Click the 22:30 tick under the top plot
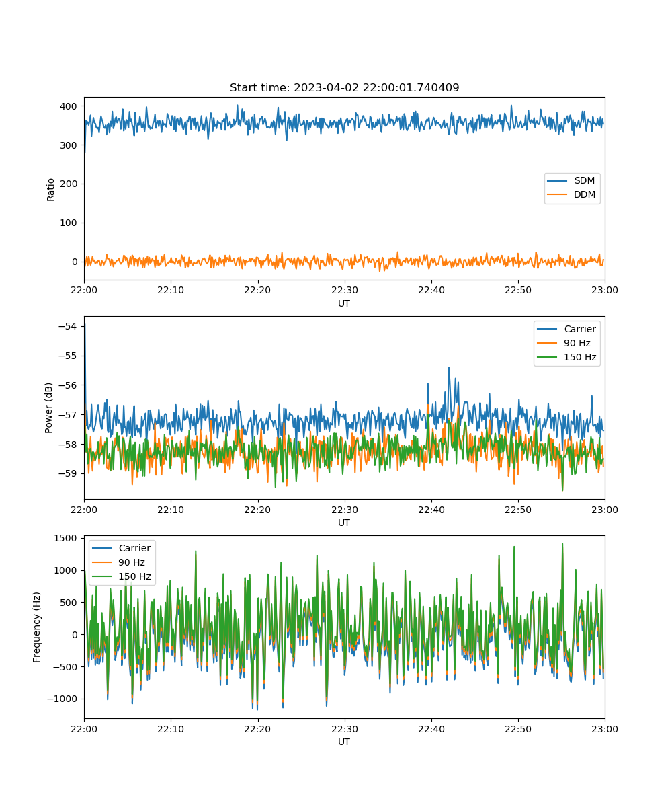The image size is (672, 807). pos(344,290)
